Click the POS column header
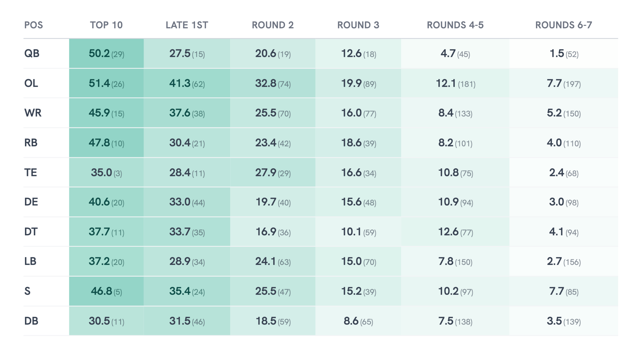644x357 pixels. point(34,25)
